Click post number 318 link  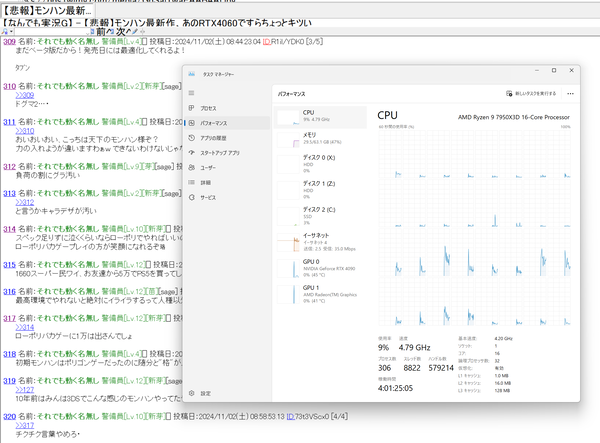[10, 354]
